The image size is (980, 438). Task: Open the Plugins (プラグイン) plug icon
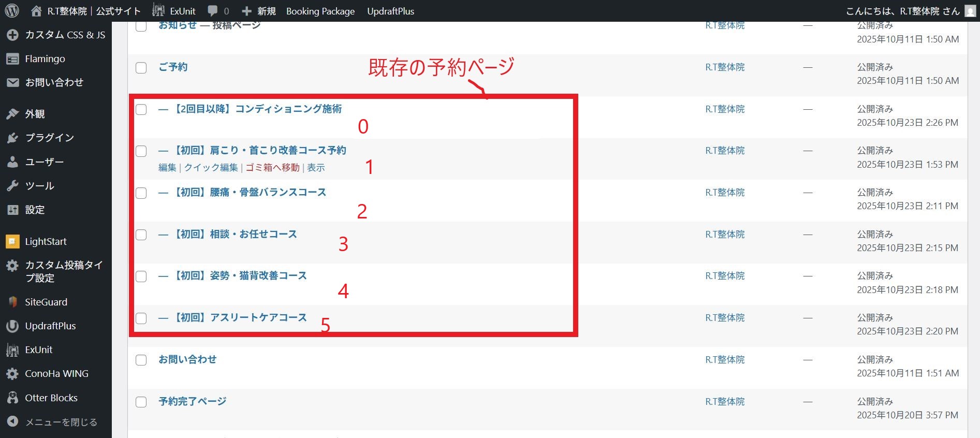(12, 138)
